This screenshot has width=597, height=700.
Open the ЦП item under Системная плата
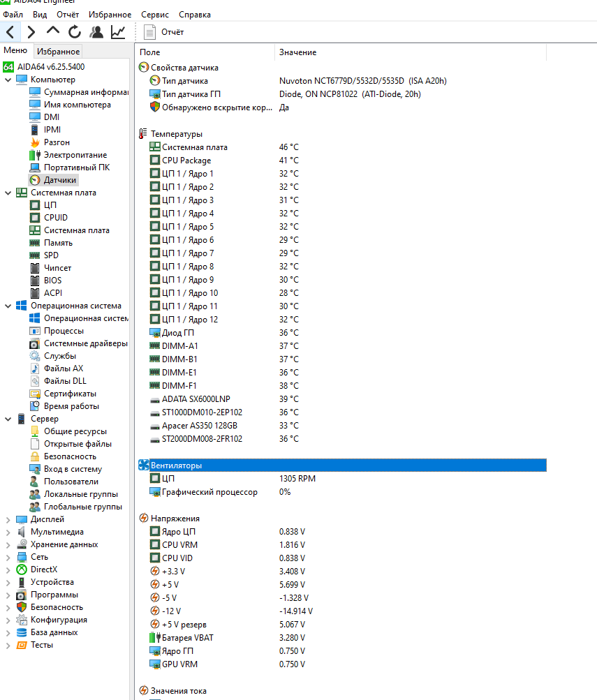[43, 205]
